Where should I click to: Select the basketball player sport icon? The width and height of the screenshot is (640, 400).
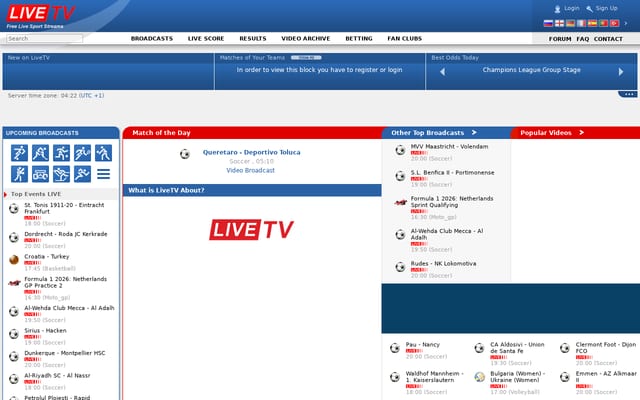(x=61, y=153)
